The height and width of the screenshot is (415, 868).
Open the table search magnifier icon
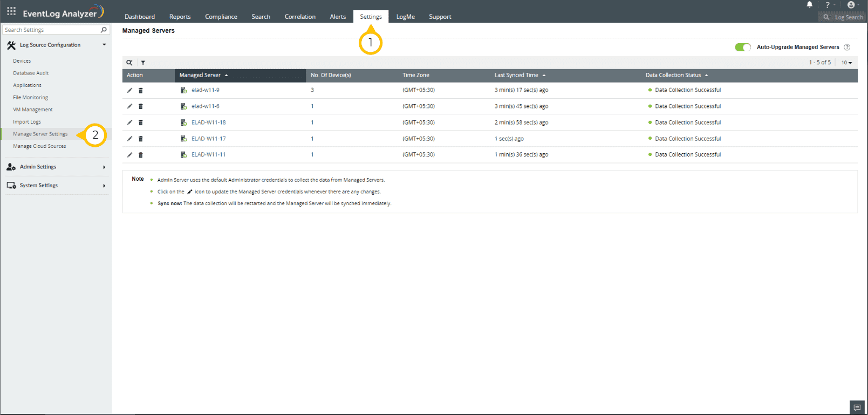click(x=129, y=63)
